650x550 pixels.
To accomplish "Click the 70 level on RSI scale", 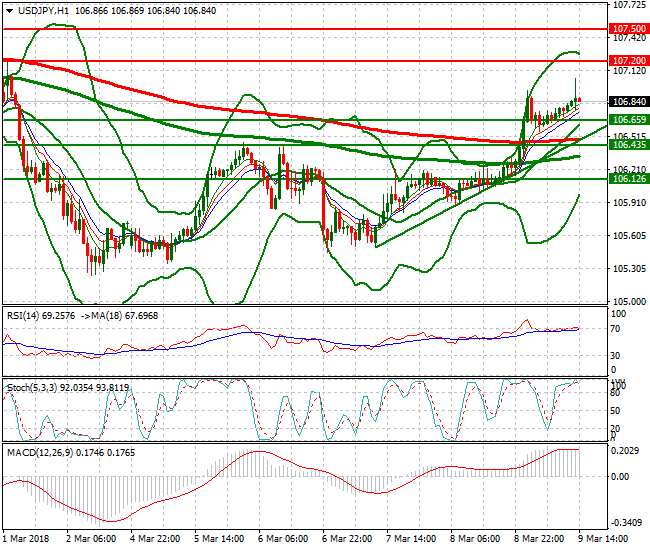I will pos(617,329).
